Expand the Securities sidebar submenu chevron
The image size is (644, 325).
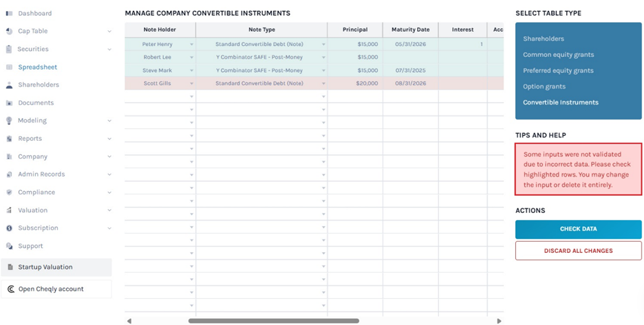pos(109,49)
